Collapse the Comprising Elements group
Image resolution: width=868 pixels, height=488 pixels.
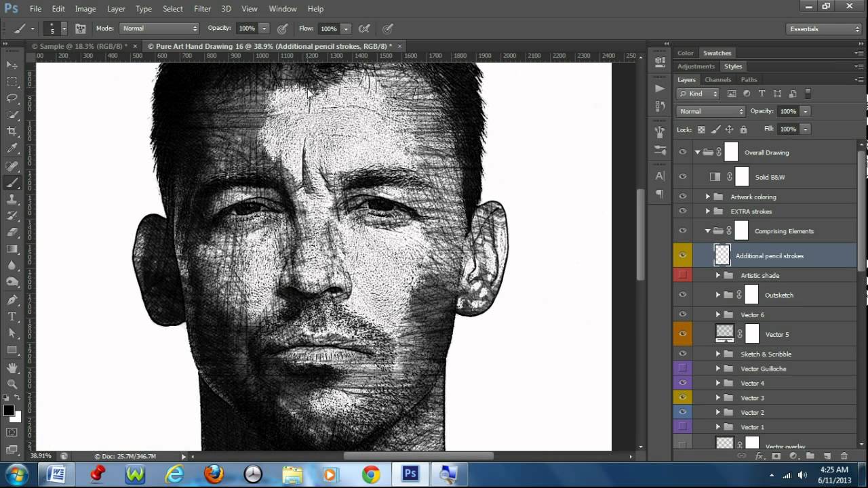tap(707, 231)
